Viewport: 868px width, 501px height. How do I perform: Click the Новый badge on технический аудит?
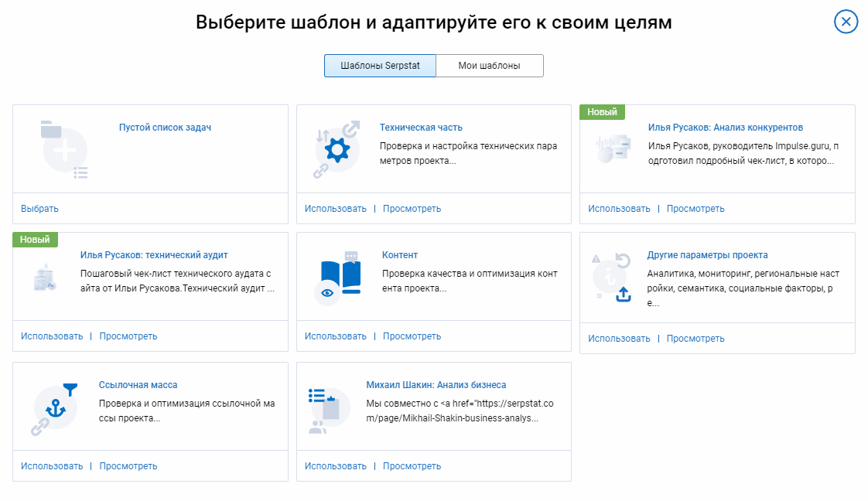(x=35, y=240)
